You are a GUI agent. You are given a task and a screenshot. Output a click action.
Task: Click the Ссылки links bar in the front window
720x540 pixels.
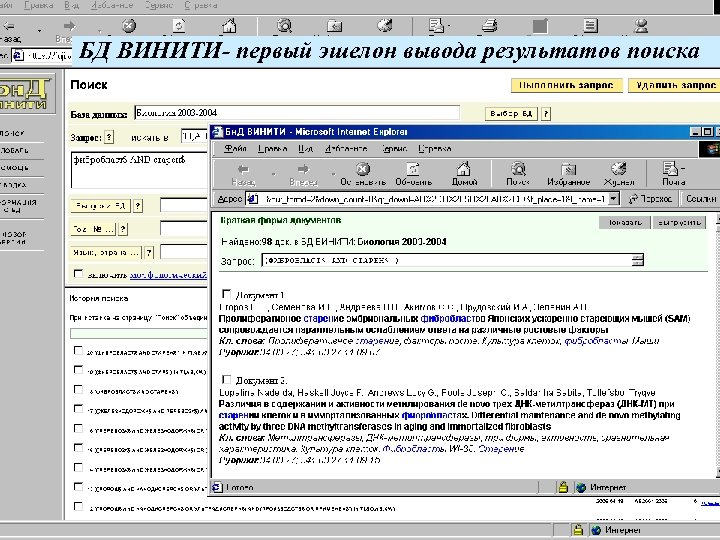(700, 199)
